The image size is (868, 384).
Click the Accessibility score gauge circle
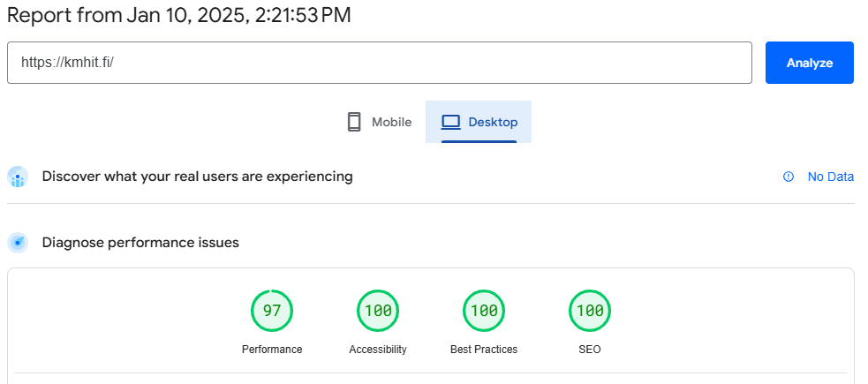pos(378,311)
